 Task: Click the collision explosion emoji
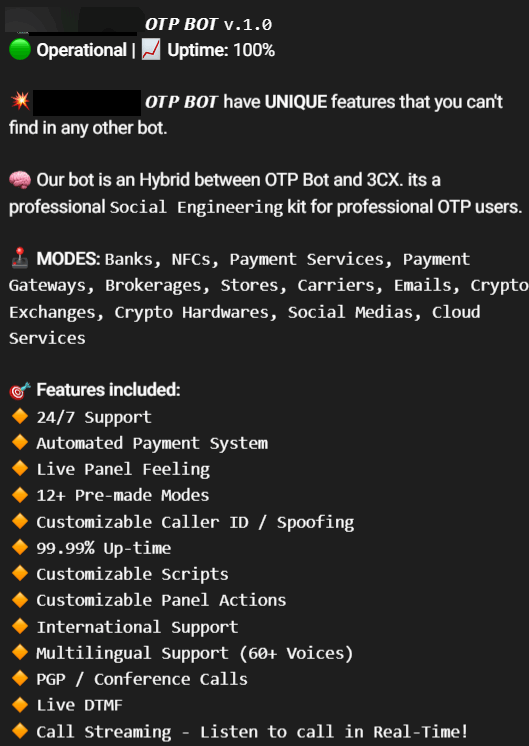click(x=20, y=101)
